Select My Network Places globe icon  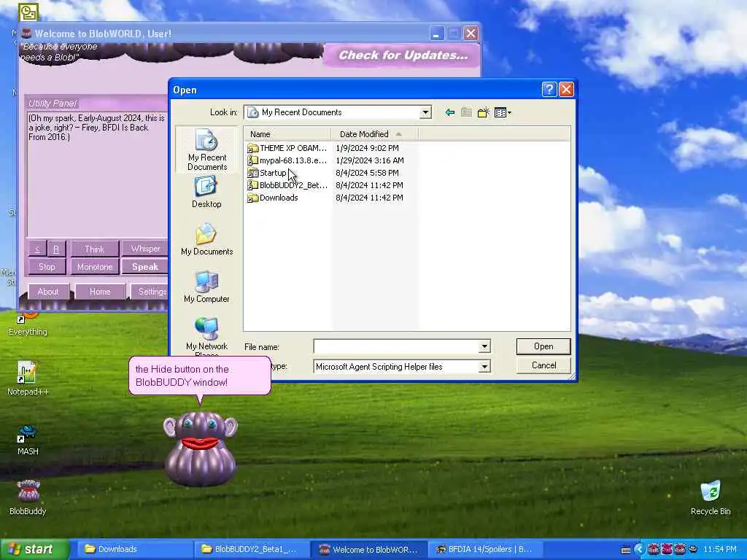click(x=206, y=329)
